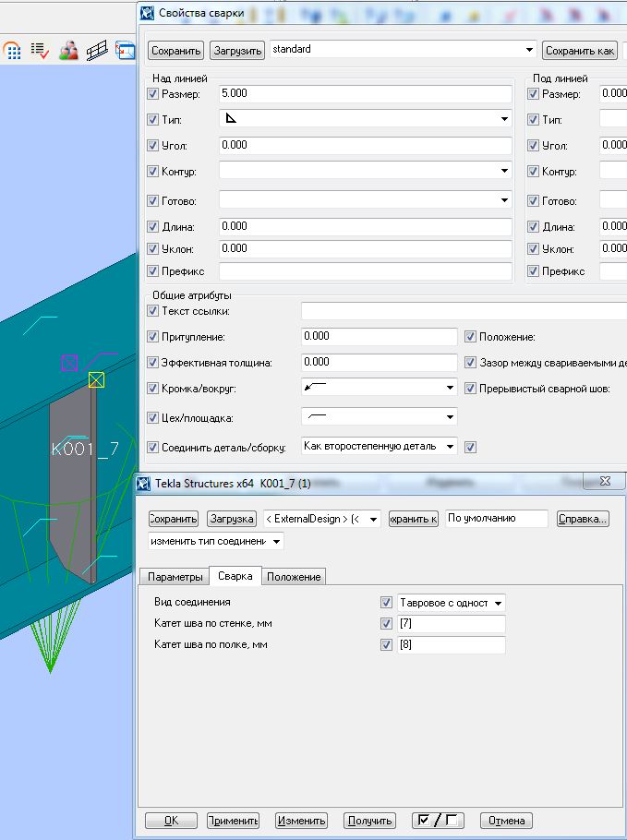This screenshot has width=627, height=840.
Task: Click the yellow weld symbol in model
Action: coord(96,379)
